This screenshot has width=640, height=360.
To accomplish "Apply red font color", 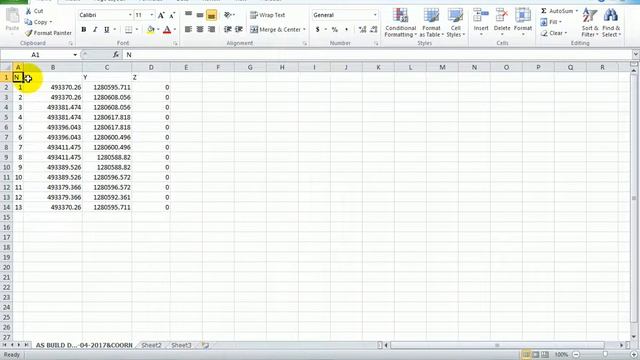I will pyautogui.click(x=167, y=29).
